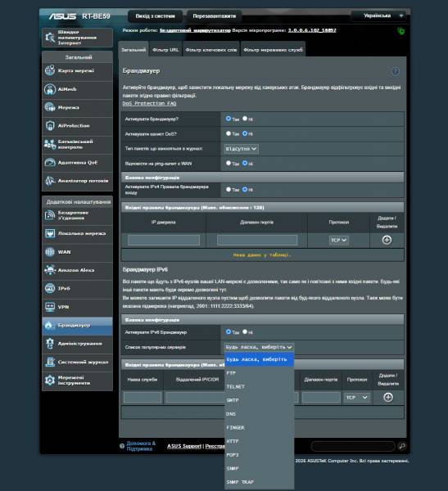Open the Amazon Alexa sidebar item
The height and width of the screenshot is (491, 448).
77,270
